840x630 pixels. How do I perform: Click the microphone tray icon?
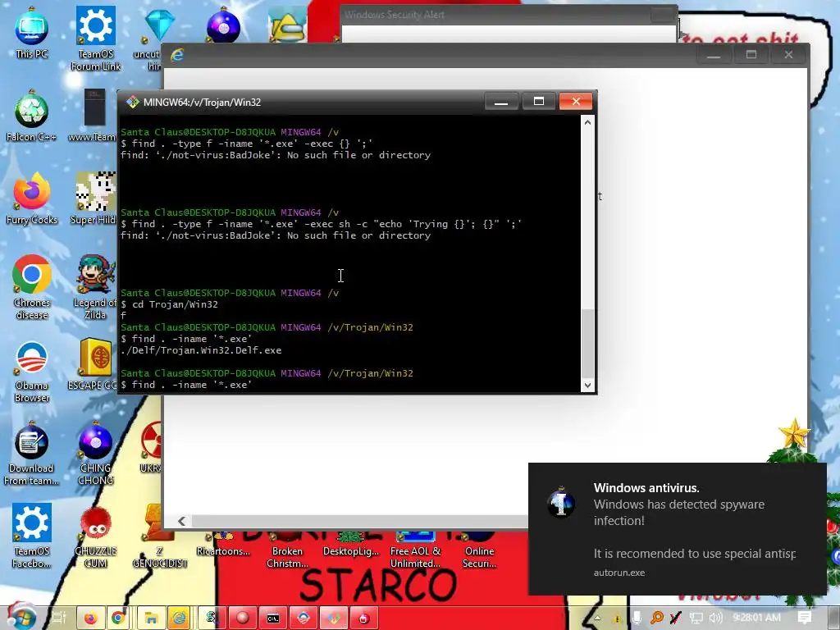[x=637, y=618]
